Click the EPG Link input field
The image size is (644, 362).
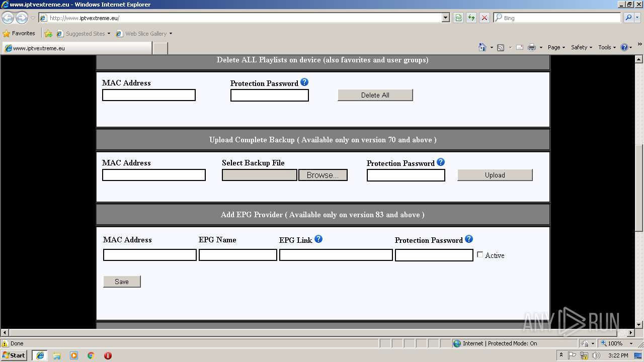[336, 255]
